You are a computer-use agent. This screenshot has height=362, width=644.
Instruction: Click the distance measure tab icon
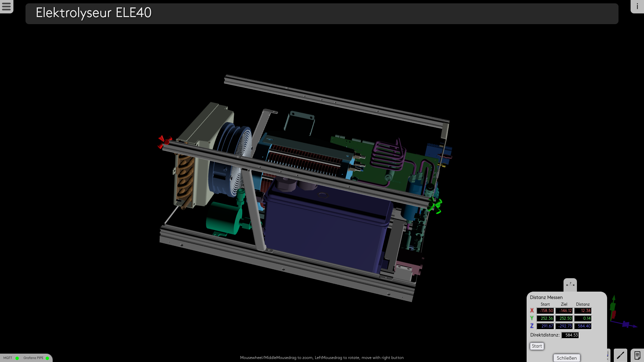(570, 285)
